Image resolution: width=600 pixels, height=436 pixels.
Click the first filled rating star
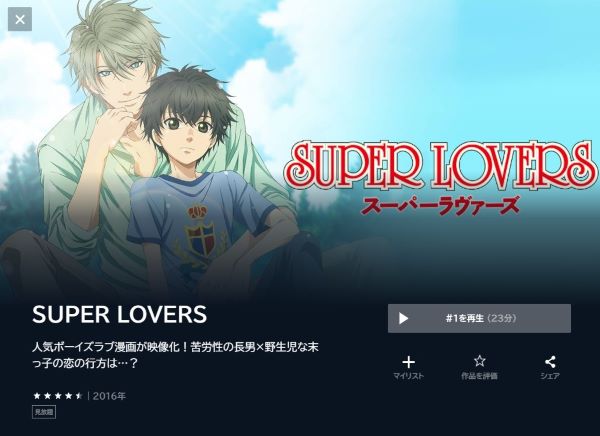(37, 396)
